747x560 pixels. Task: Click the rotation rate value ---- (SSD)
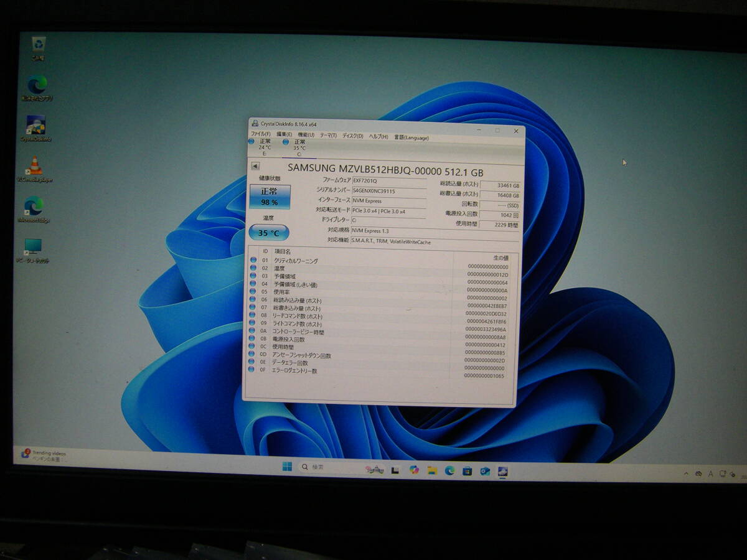(500, 205)
